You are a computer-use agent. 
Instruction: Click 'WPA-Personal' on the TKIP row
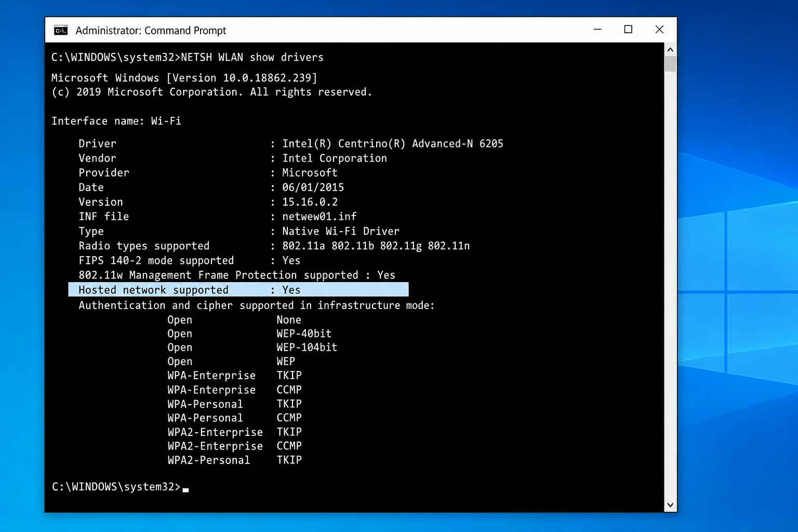point(205,404)
